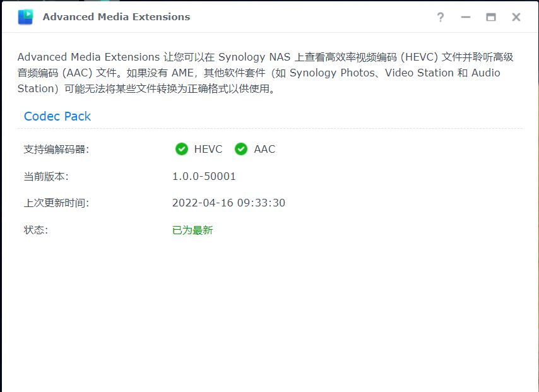
Task: Click the green checkmark beside HEVC
Action: [x=182, y=149]
